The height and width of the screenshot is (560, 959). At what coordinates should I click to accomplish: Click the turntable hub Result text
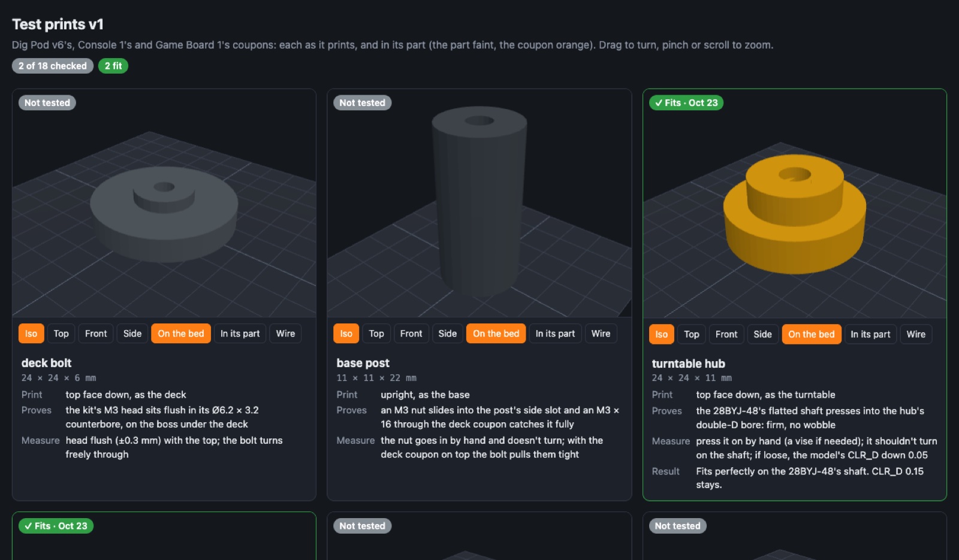[810, 478]
